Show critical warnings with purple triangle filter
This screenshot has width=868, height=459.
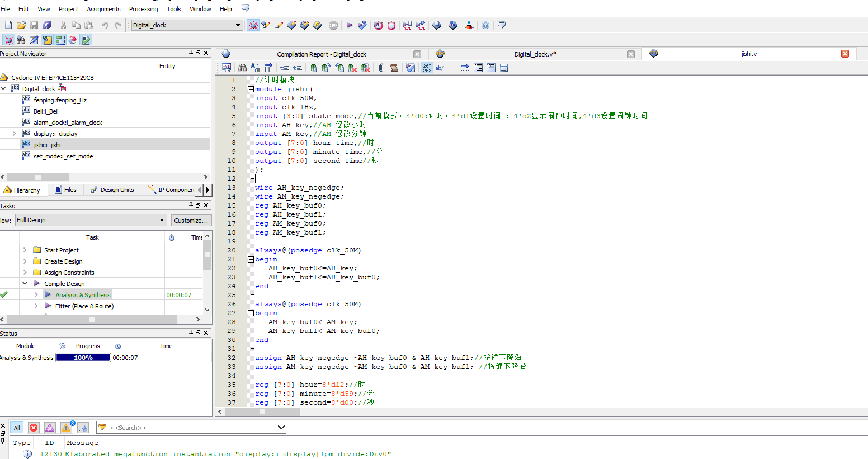point(50,428)
